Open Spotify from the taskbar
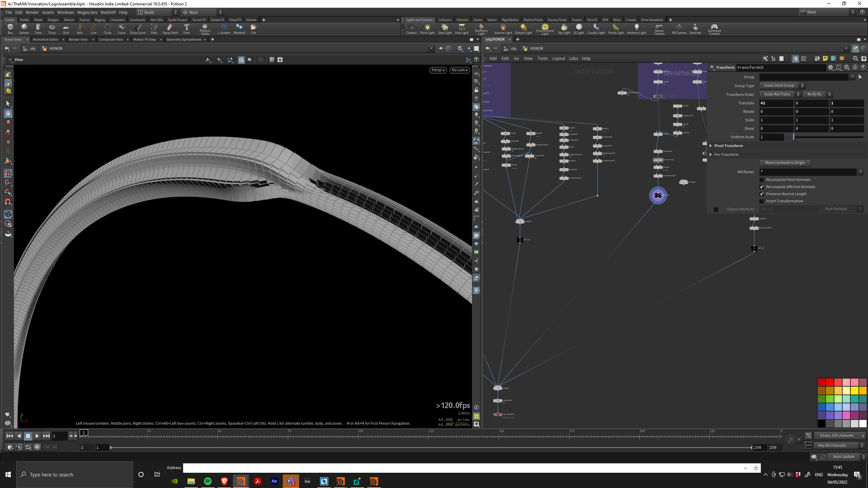This screenshot has height=488, width=868. [207, 481]
